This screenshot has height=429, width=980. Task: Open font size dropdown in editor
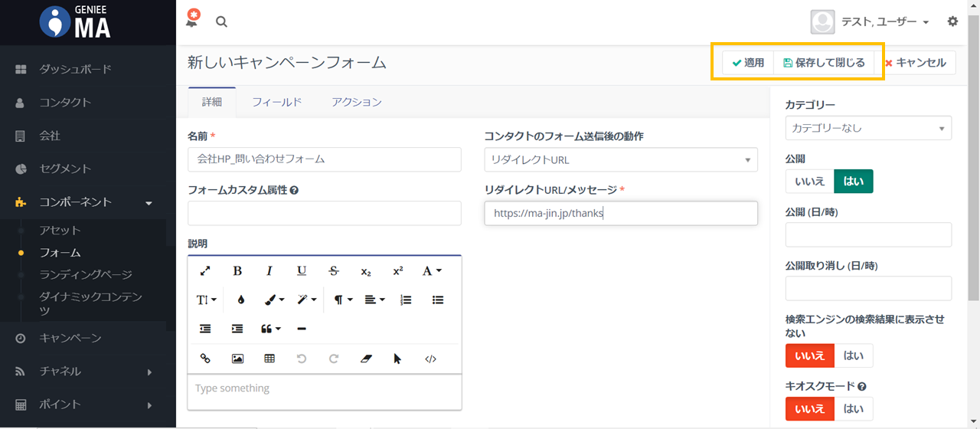pos(207,300)
